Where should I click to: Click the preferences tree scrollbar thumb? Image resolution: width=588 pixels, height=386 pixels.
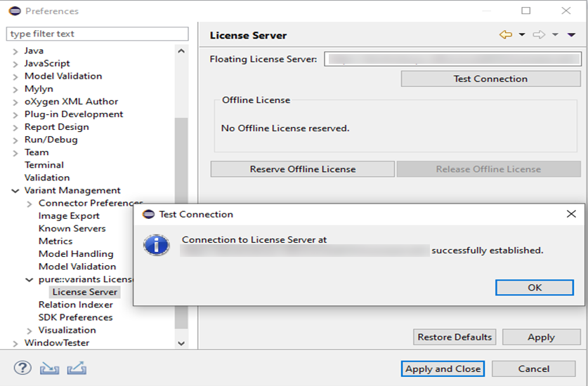coord(181,161)
